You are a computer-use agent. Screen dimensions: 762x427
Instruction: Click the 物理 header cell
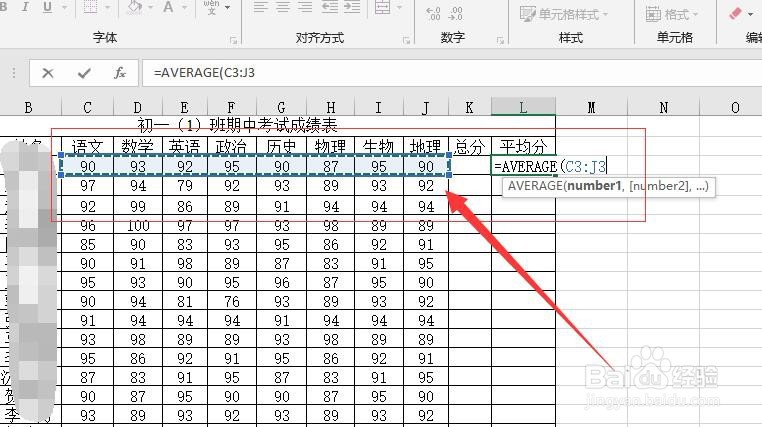point(331,146)
